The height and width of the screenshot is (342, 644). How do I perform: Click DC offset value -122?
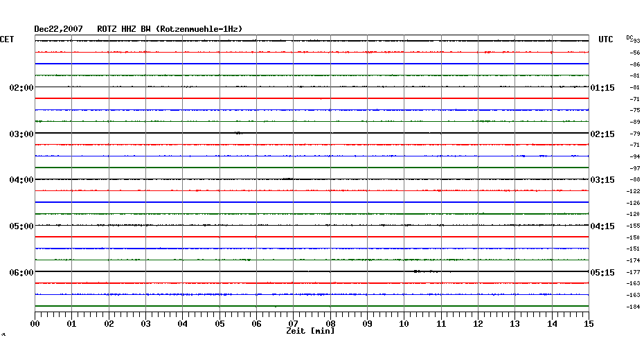pos(634,191)
